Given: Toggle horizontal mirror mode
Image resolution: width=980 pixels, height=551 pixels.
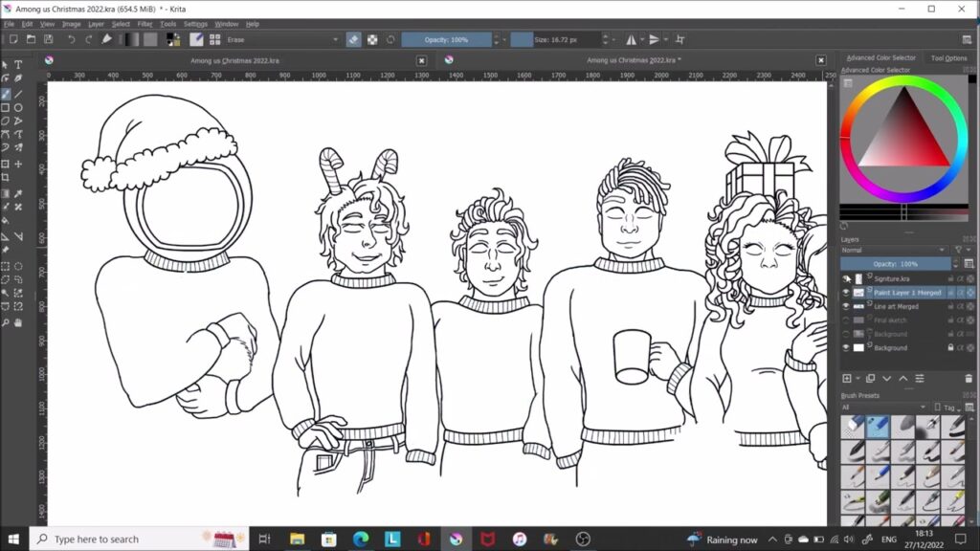Looking at the screenshot, I should pyautogui.click(x=632, y=39).
